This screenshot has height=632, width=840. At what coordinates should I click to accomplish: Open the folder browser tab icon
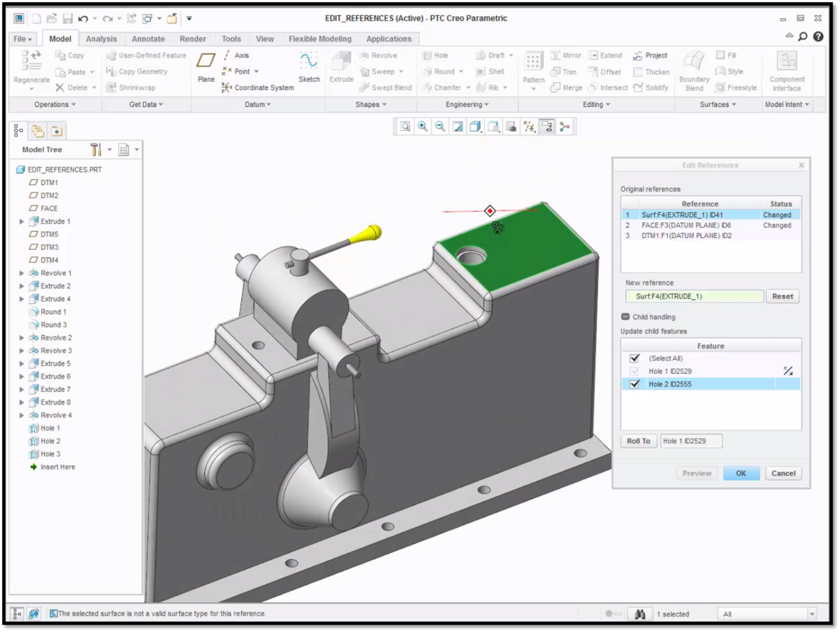tap(38, 131)
